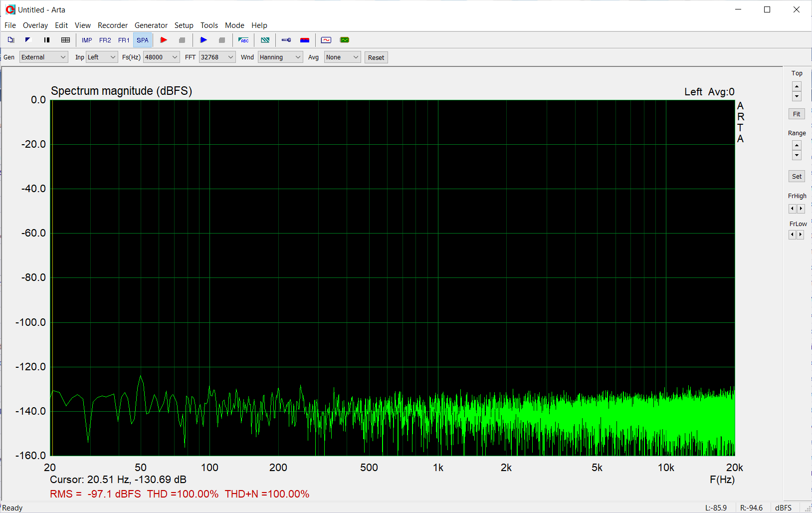The width and height of the screenshot is (812, 513).
Task: Shift FrHigh left with arrow
Action: [792, 209]
